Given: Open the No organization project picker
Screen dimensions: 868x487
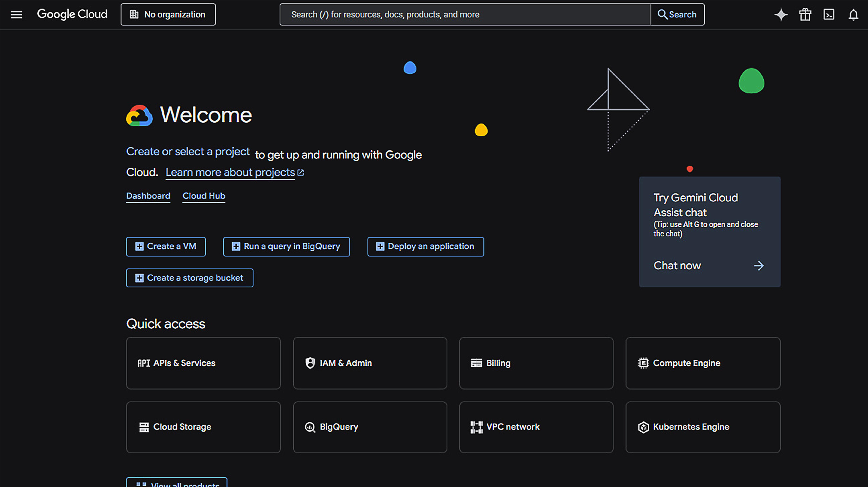Looking at the screenshot, I should click(x=168, y=14).
